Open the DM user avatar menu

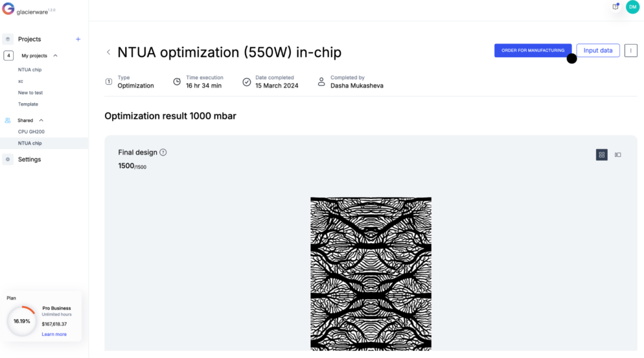coord(633,7)
